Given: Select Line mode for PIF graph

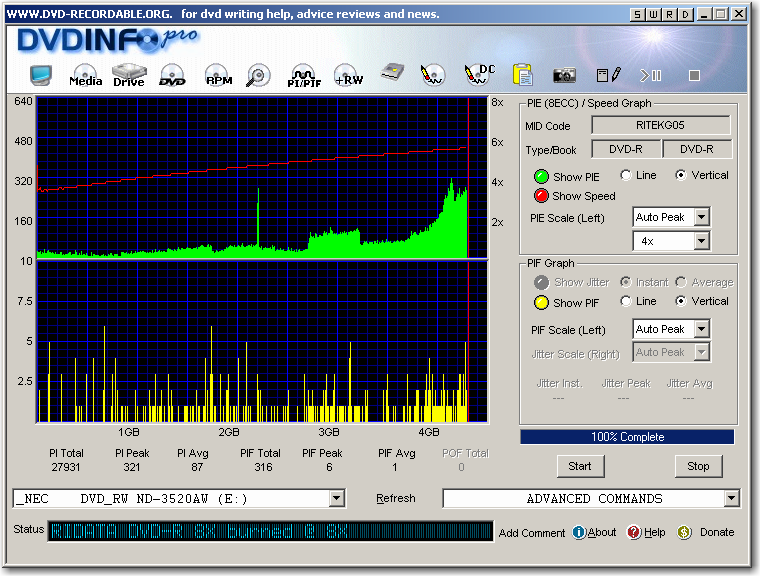Looking at the screenshot, I should click(x=626, y=301).
